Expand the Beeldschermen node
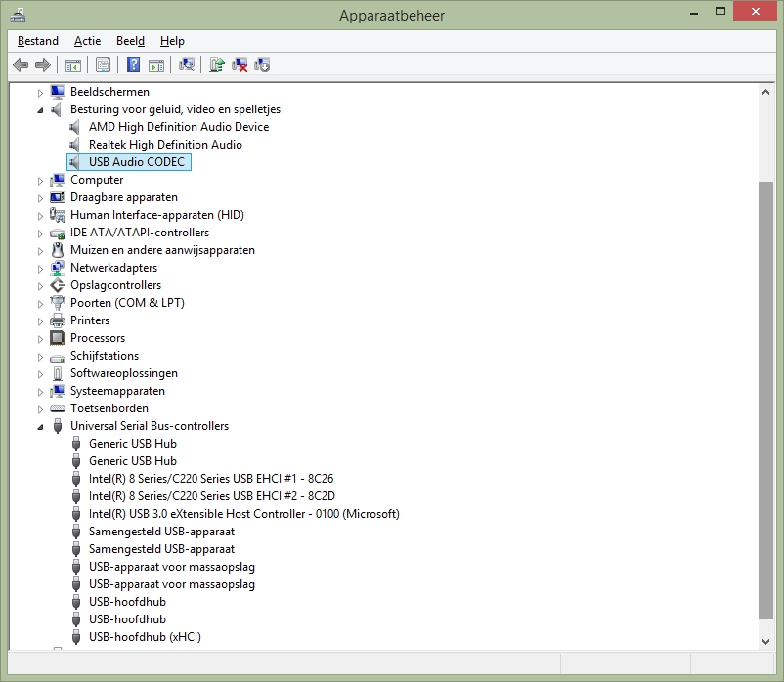The width and height of the screenshot is (784, 682). (x=40, y=93)
